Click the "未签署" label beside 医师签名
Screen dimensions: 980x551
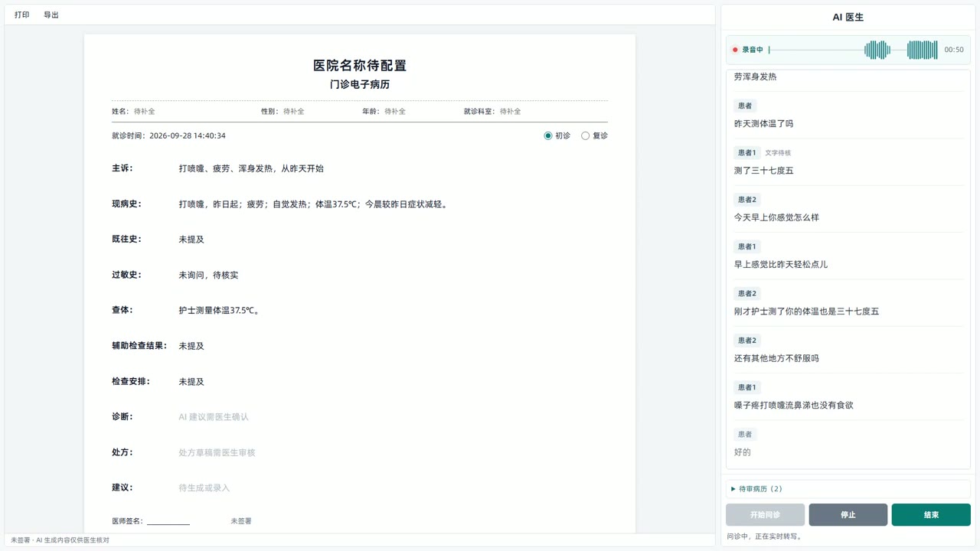[241, 521]
